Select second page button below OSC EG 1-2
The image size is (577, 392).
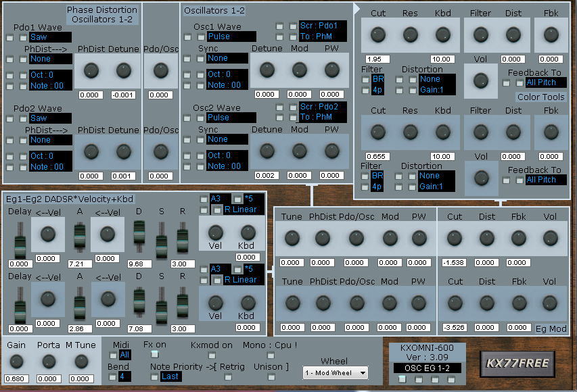419,379
